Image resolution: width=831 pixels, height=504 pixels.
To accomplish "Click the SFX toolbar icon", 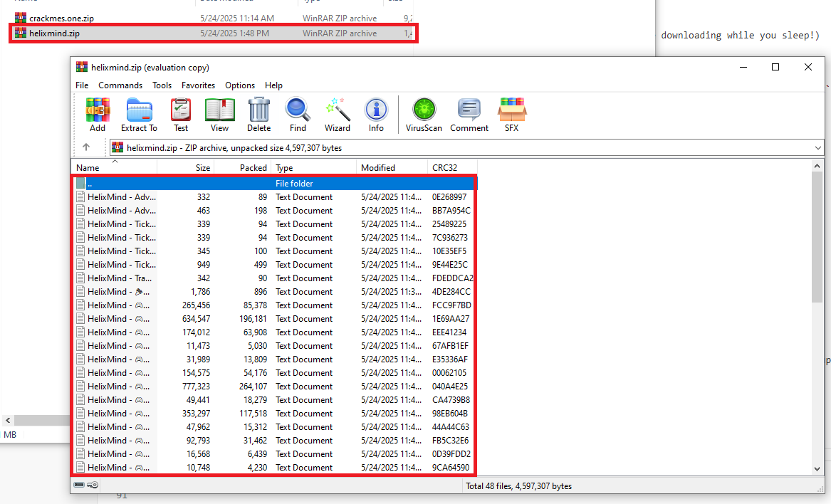I will [x=511, y=115].
